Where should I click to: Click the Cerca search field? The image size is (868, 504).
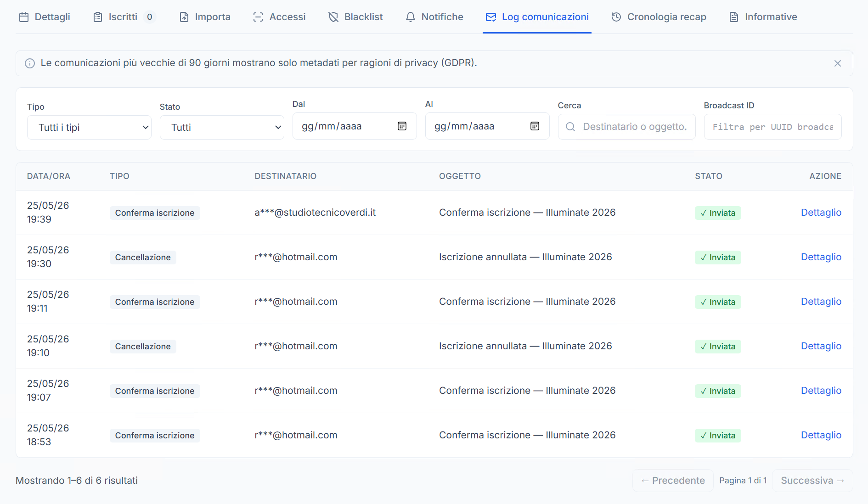626,127
